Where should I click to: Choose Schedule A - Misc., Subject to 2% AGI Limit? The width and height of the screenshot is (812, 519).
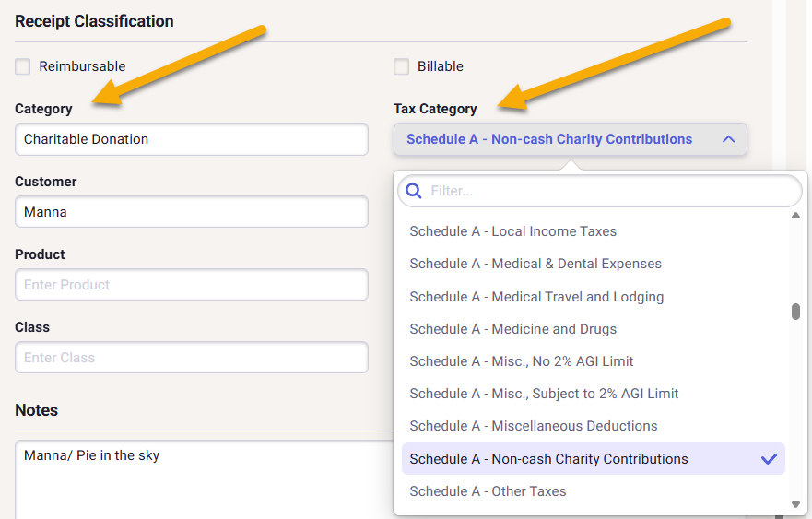[x=544, y=394]
